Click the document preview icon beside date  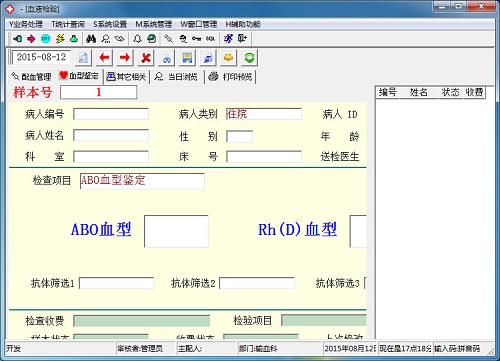pos(83,58)
